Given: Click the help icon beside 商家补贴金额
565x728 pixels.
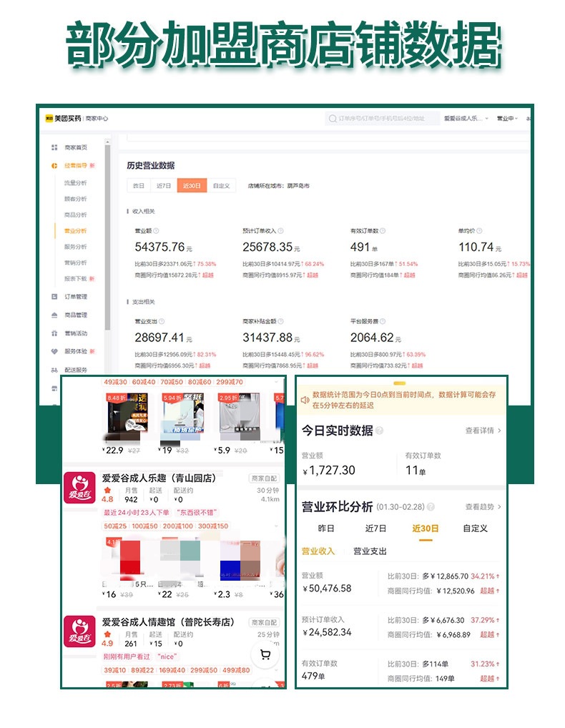Looking at the screenshot, I should coord(280,321).
